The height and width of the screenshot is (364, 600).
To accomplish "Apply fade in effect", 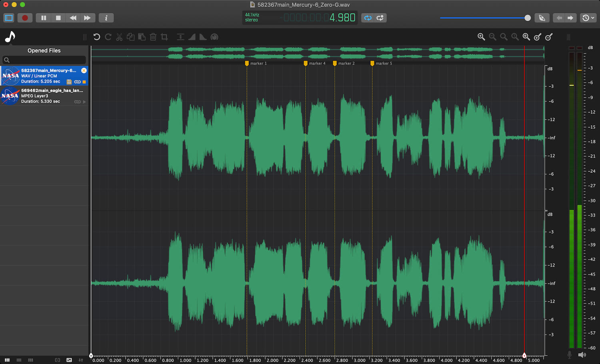I will 192,37.
